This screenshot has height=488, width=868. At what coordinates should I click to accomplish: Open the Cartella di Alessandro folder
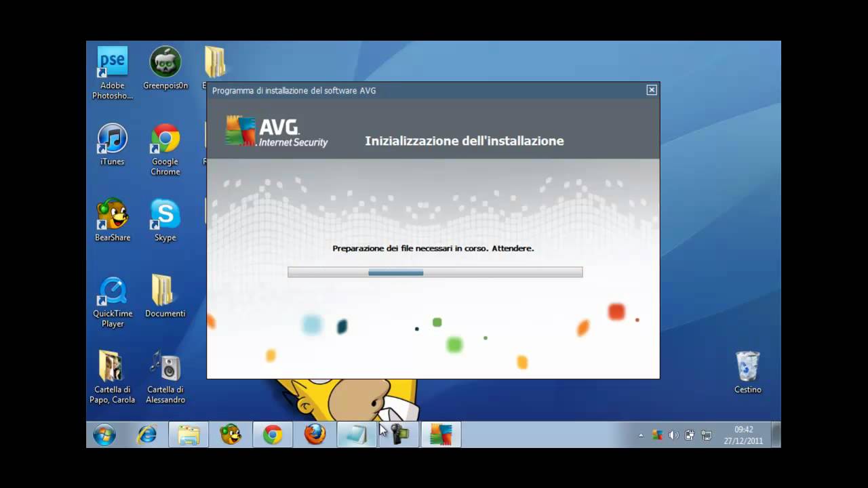point(165,378)
